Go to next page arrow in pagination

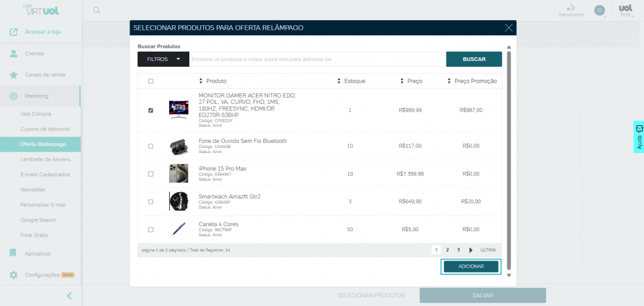coord(470,250)
